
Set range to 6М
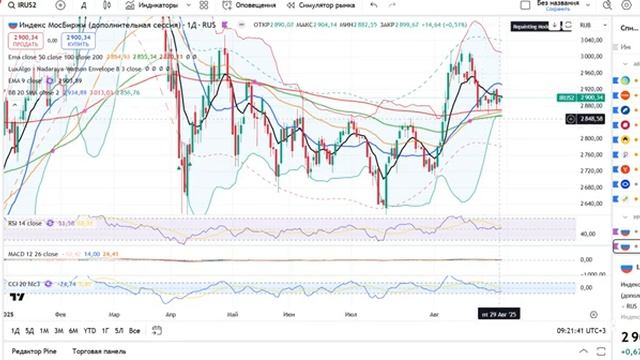tap(73, 331)
